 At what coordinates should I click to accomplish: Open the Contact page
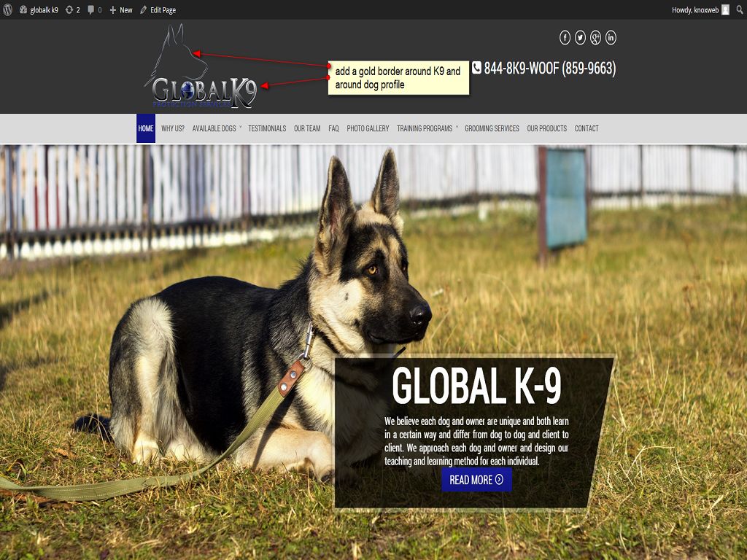coord(587,128)
